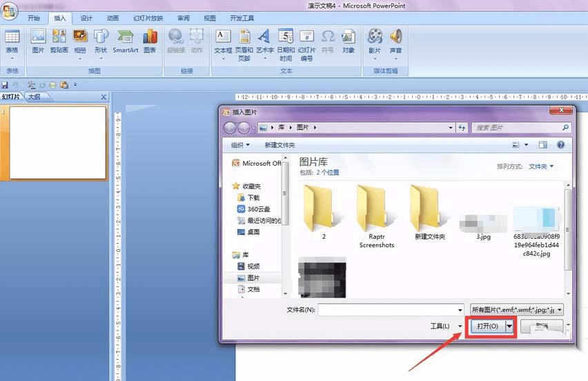Image resolution: width=588 pixels, height=381 pixels.
Task: Open the Shapes gallery
Action: pos(101,44)
